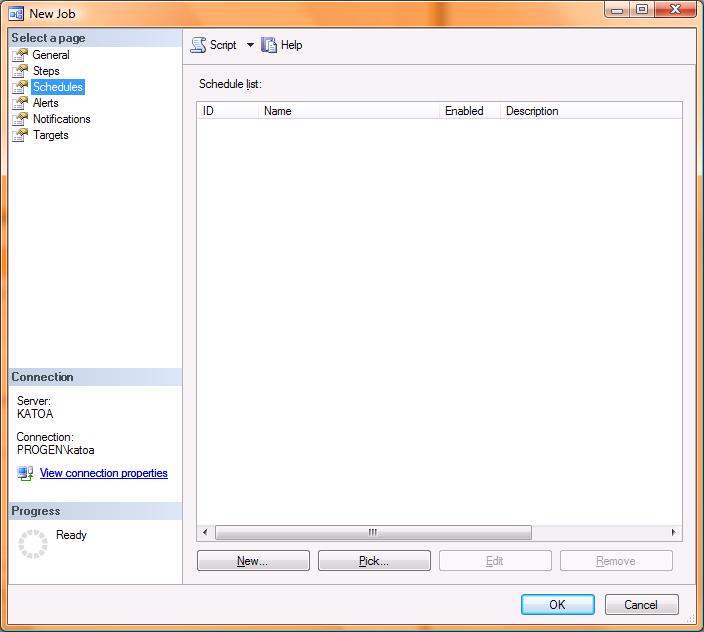The image size is (704, 632).
Task: Click the Help book icon
Action: [269, 45]
